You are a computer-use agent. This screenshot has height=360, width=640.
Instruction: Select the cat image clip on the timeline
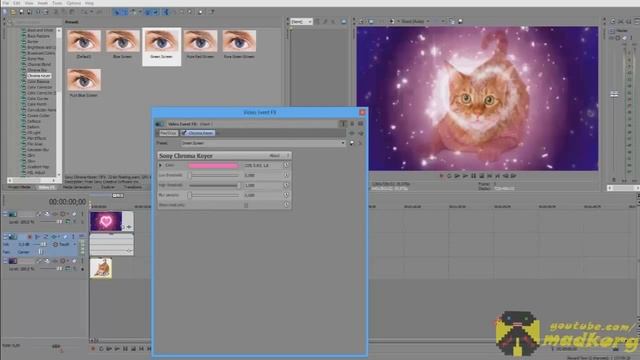(x=101, y=268)
